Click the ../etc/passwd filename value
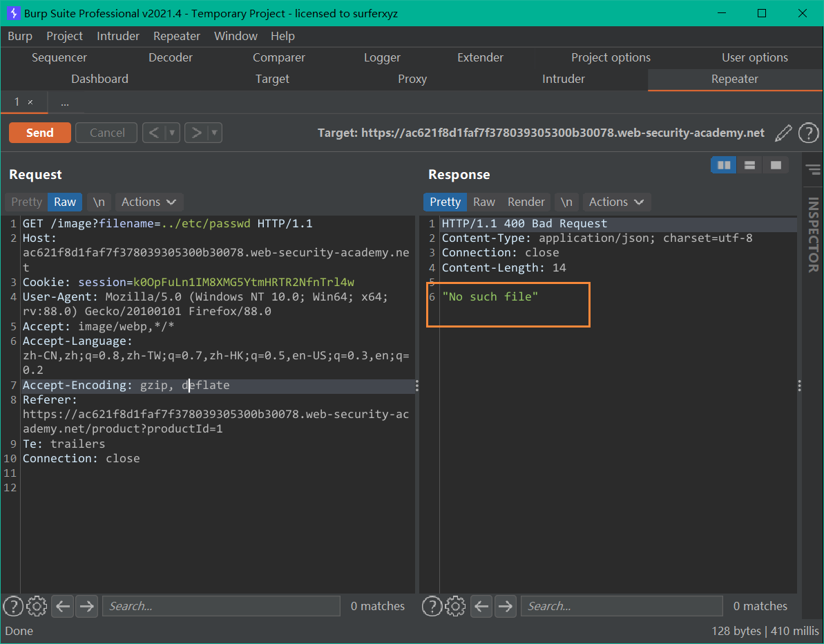824x644 pixels. 207,224
